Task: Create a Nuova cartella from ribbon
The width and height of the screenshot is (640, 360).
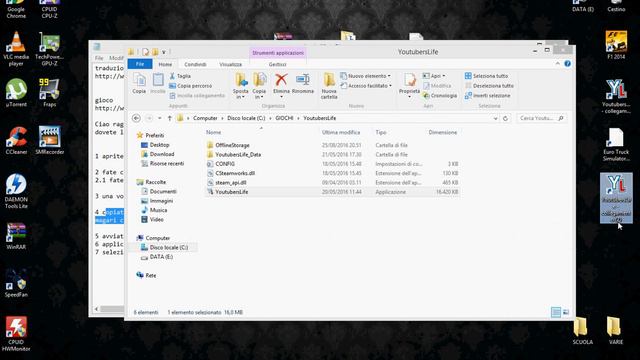Action: pos(329,86)
